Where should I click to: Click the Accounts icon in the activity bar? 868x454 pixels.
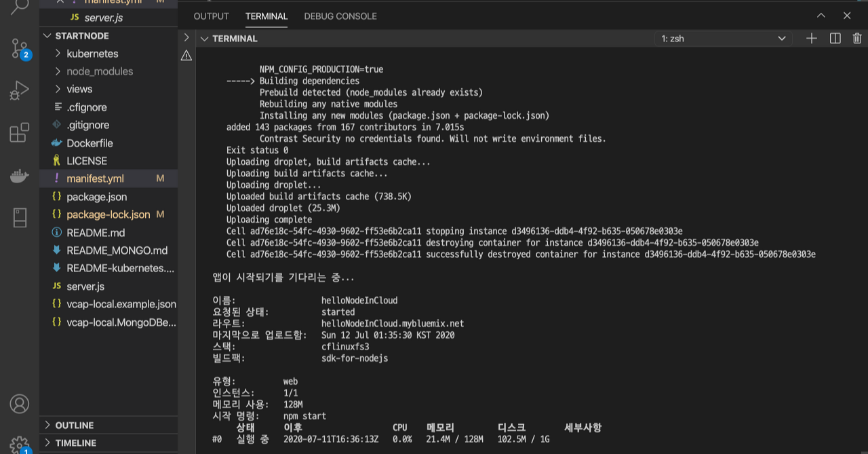click(x=19, y=404)
